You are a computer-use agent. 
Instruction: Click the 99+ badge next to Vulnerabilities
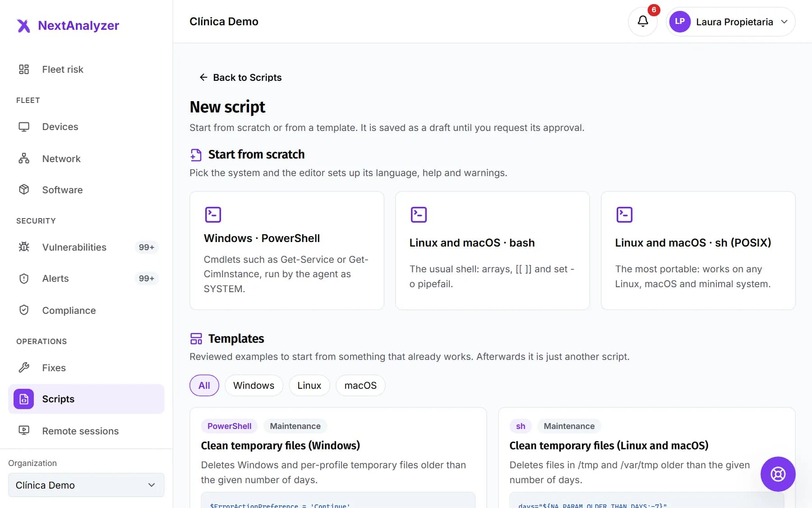point(147,247)
